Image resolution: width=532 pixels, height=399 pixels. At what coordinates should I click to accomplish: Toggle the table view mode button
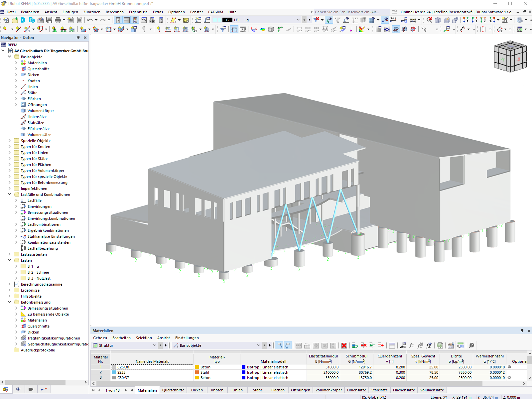(x=127, y=20)
